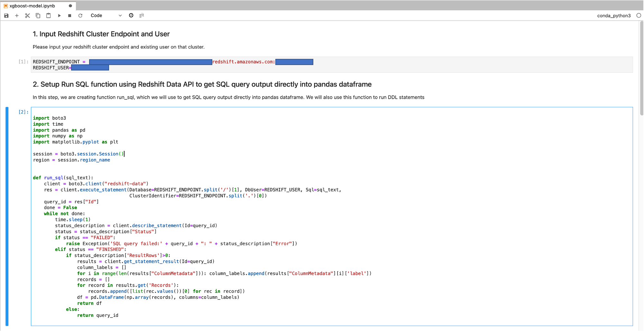Copy the selected cell

click(x=38, y=15)
